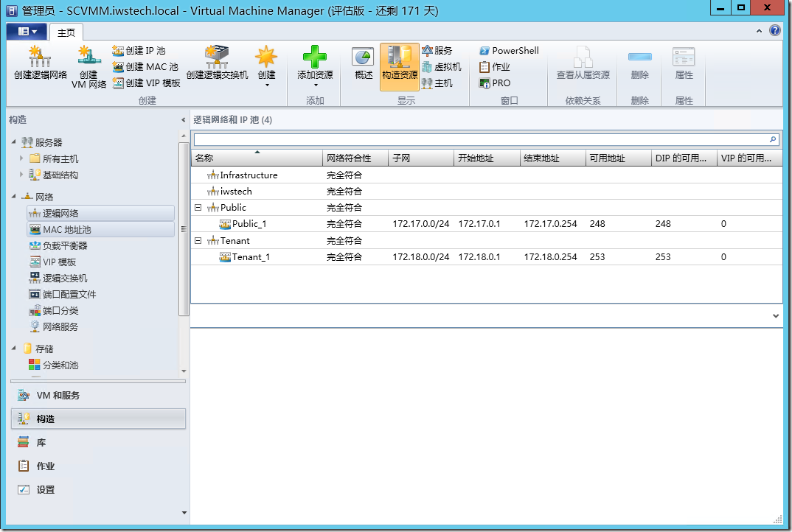Open the PowerShell window

coord(509,51)
